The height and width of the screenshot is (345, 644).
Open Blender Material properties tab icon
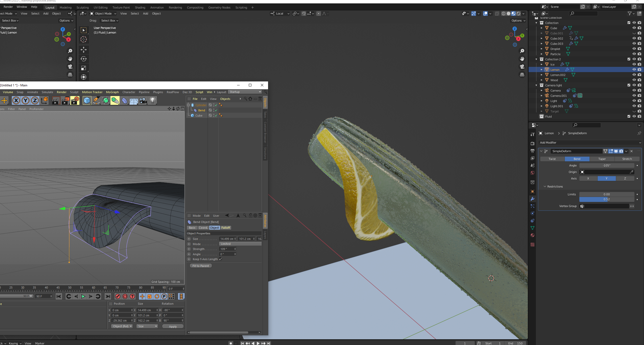(x=532, y=235)
